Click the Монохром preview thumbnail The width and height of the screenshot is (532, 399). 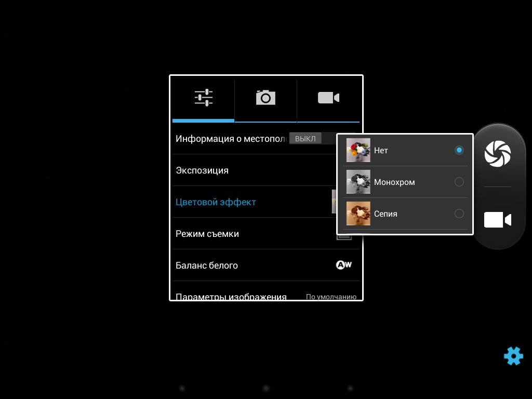tap(358, 182)
